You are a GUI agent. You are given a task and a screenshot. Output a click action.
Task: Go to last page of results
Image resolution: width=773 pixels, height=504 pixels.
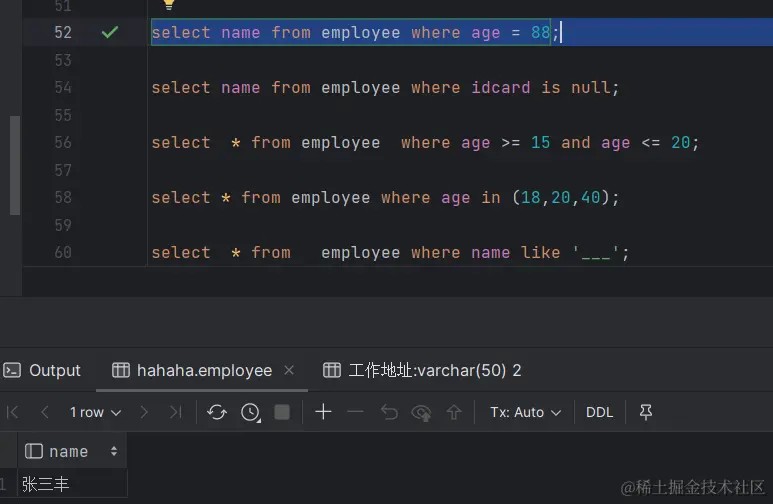tap(176, 412)
